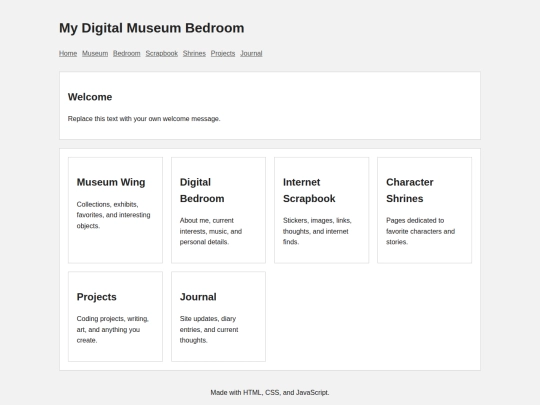This screenshot has width=540, height=405.
Task: Open the Home navigation link
Action: 68,53
